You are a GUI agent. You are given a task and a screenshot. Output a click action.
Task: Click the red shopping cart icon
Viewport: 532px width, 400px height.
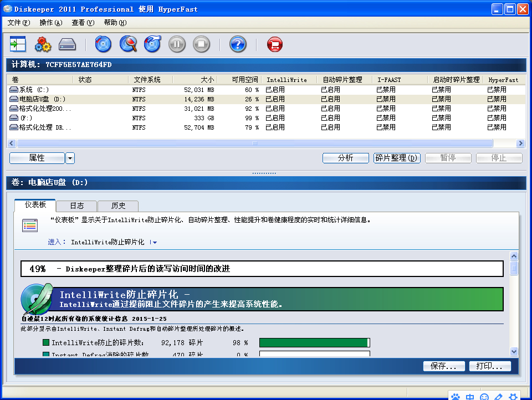click(x=275, y=44)
